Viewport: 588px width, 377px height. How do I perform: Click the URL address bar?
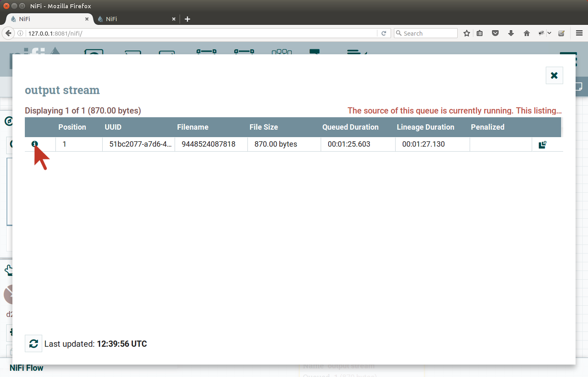[x=199, y=33]
